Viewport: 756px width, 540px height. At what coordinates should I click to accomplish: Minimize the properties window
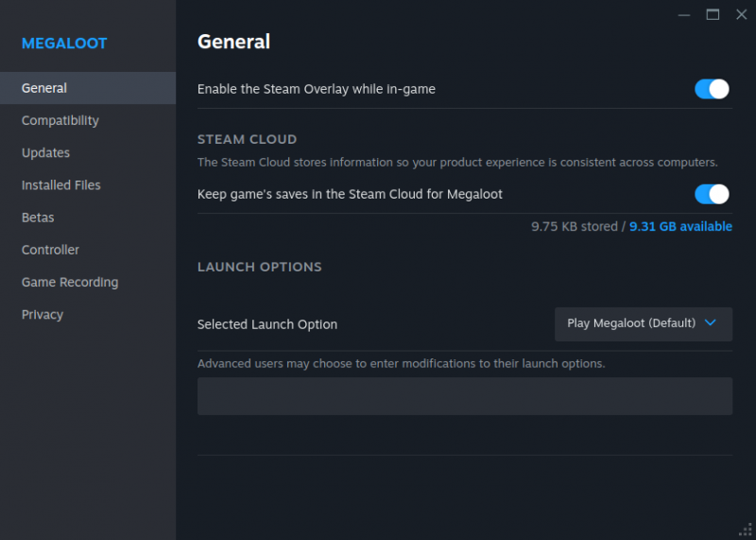coord(683,15)
